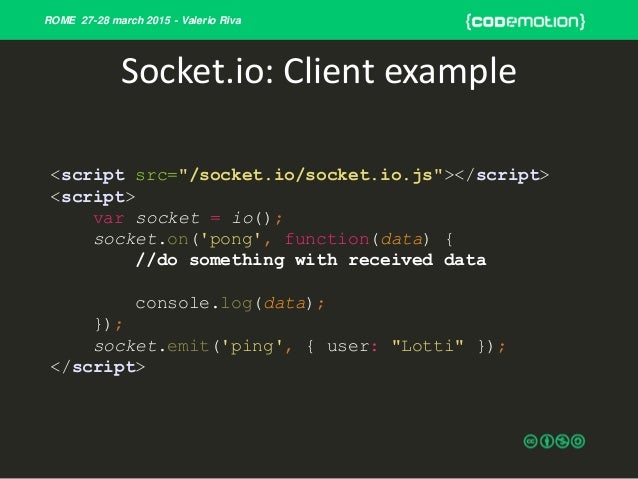Click the codemotion logo in header
Image resolution: width=638 pixels, height=479 pixels.
tap(525, 21)
